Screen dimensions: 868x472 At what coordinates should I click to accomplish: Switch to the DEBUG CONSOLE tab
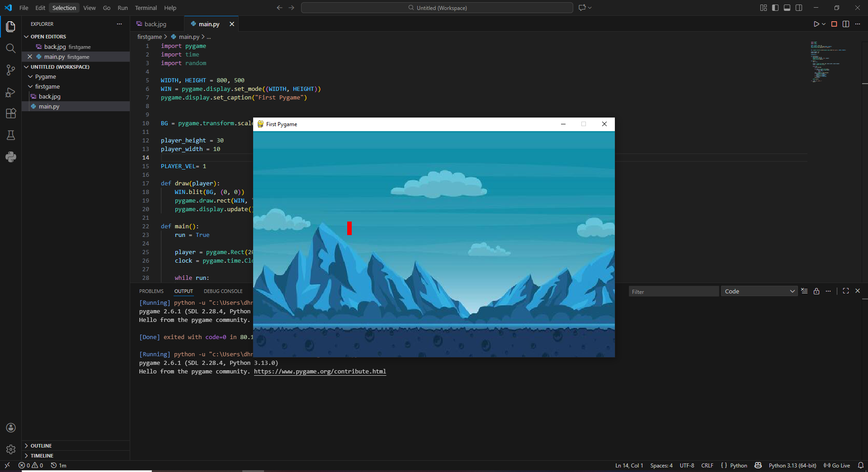223,291
